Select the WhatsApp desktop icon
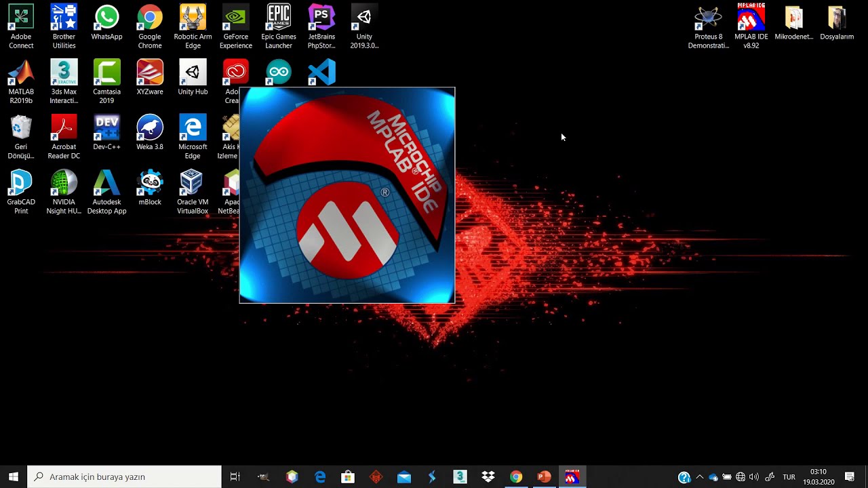 pos(106,23)
